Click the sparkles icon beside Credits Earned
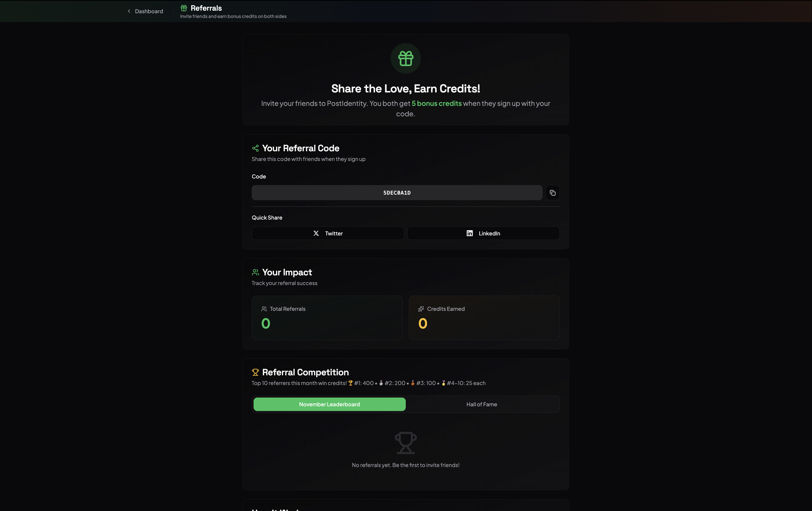The image size is (812, 511). tap(421, 309)
